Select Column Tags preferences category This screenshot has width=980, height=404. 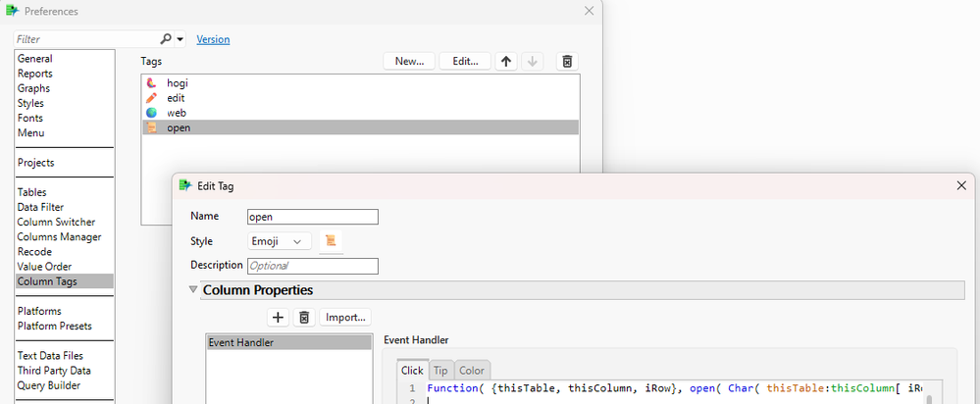65,281
